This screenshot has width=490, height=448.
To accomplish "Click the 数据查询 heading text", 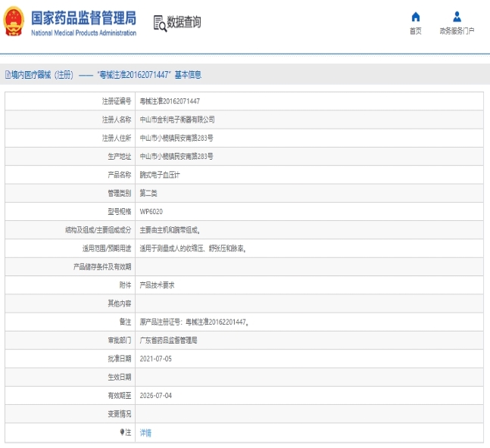I will pos(184,23).
